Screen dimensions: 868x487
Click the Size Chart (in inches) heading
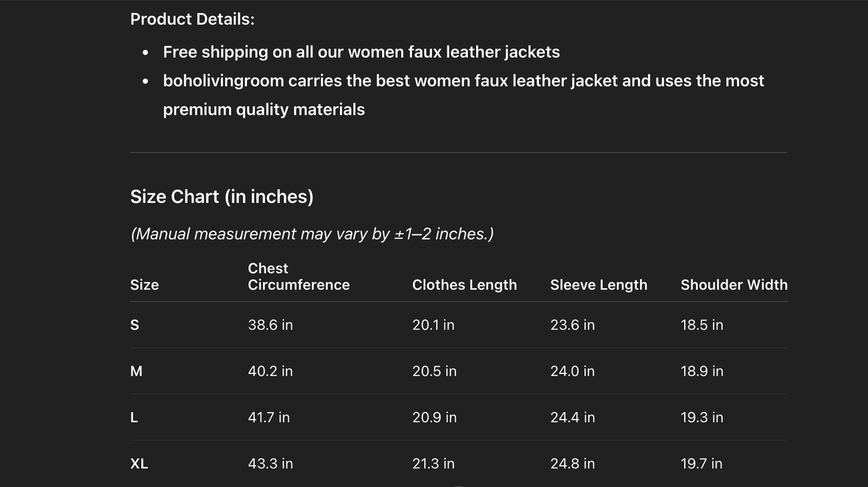tap(222, 197)
